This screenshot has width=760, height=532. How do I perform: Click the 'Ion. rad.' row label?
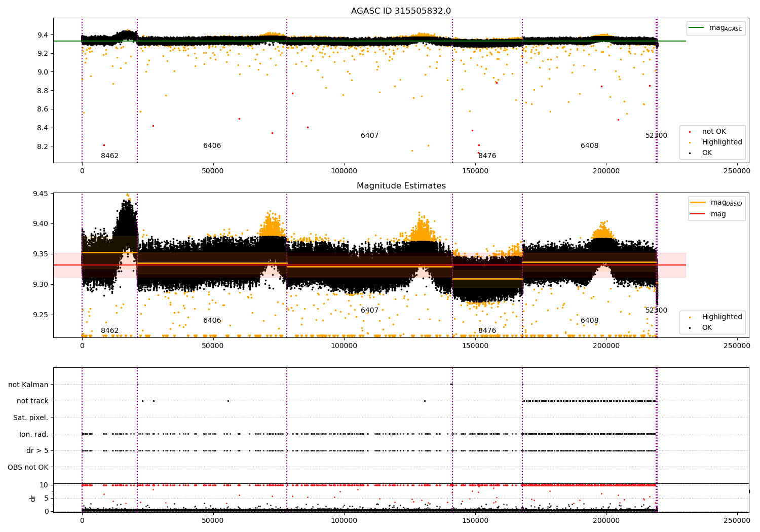[x=34, y=435]
